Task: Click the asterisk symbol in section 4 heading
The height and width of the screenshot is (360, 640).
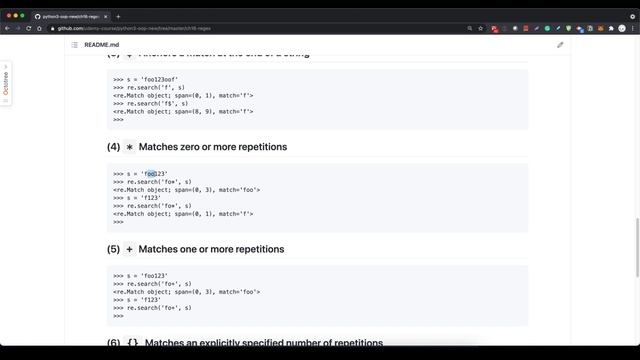Action: coord(129,147)
